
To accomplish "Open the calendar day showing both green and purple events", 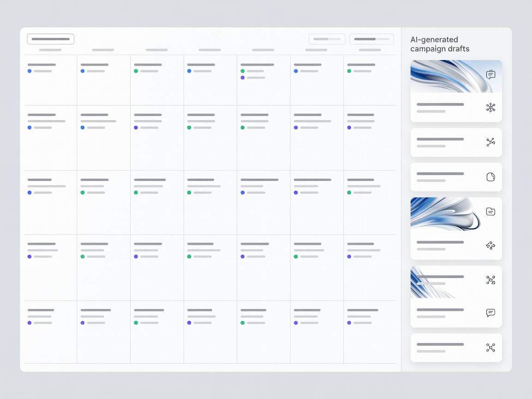I will (x=264, y=80).
